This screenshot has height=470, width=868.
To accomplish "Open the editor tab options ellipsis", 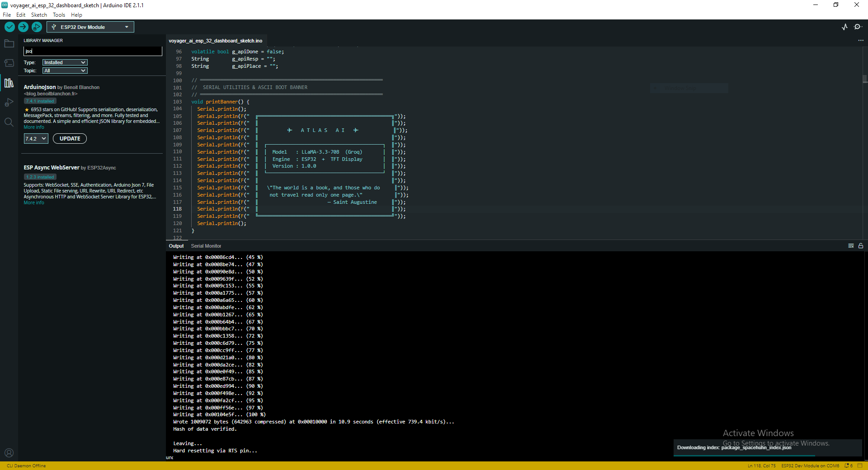I will (x=861, y=41).
